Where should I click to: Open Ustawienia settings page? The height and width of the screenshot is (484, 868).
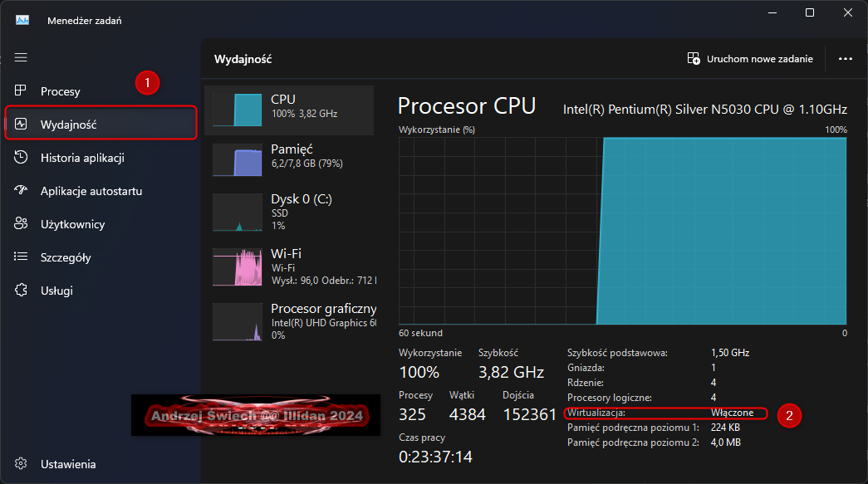coord(101,464)
